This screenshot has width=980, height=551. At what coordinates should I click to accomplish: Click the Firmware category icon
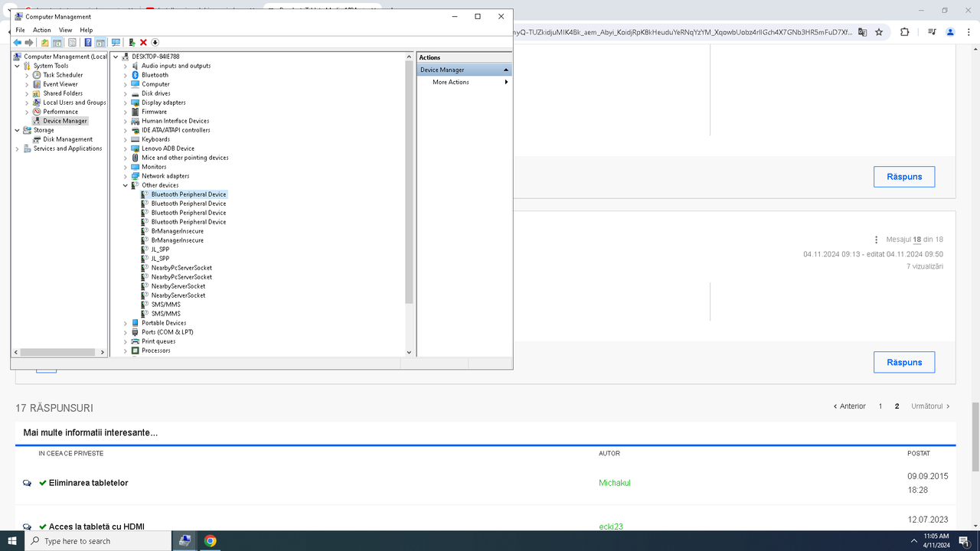click(x=136, y=112)
